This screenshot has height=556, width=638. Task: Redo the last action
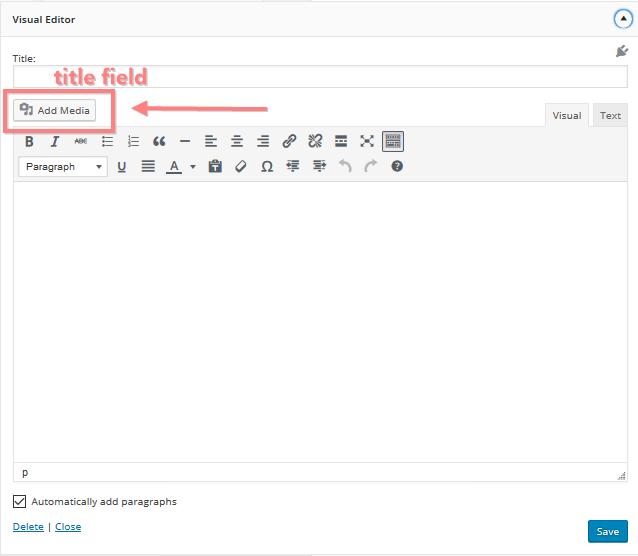click(x=371, y=167)
